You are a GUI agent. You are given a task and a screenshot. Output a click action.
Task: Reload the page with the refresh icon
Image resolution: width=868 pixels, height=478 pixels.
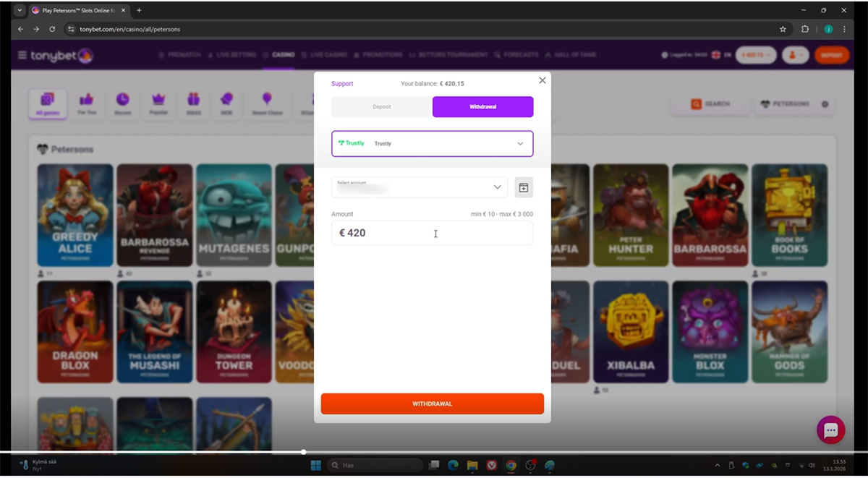(52, 29)
